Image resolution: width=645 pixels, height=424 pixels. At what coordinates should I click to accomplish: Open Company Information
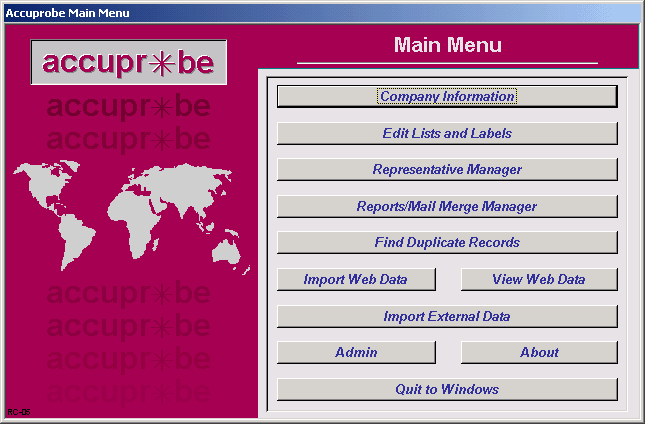[447, 96]
